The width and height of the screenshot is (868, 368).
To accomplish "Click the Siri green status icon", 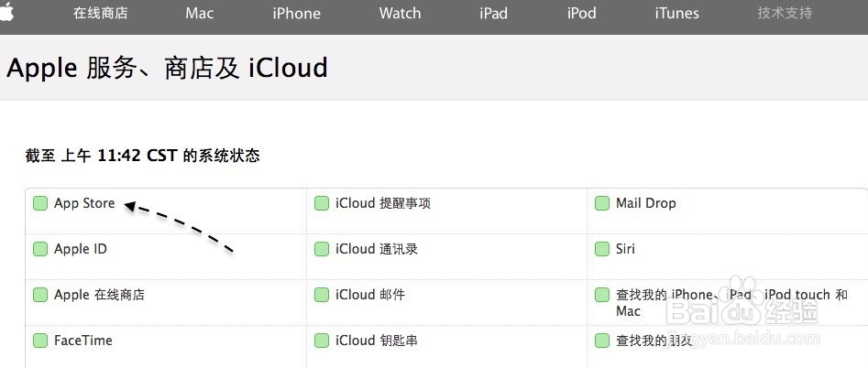I will coord(602,249).
